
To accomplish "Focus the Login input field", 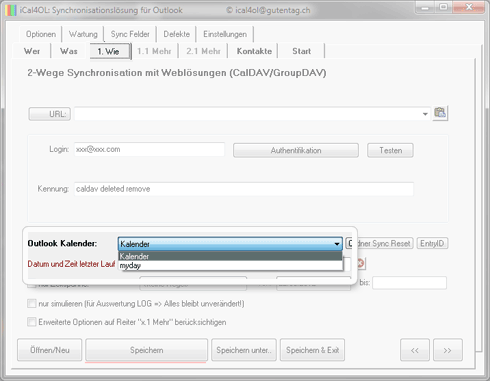I will (149, 149).
